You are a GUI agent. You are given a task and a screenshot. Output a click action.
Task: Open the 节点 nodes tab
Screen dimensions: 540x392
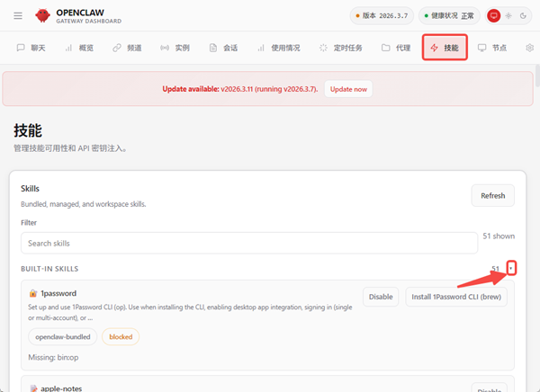coord(492,48)
